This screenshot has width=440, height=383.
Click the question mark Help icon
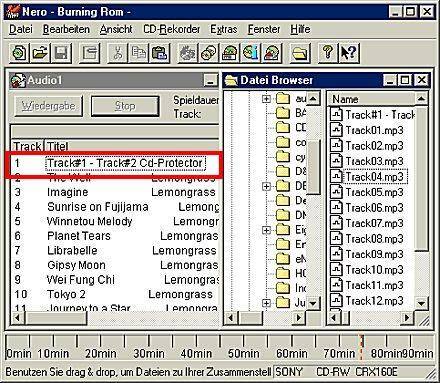coord(328,53)
